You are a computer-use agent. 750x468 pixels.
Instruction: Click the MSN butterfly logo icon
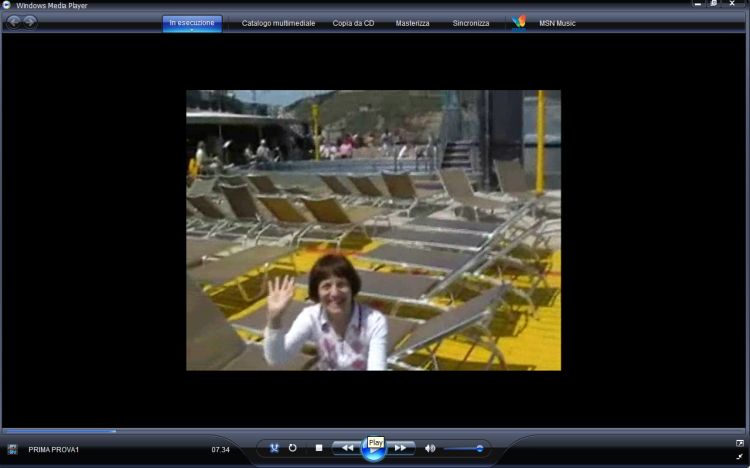pyautogui.click(x=518, y=22)
